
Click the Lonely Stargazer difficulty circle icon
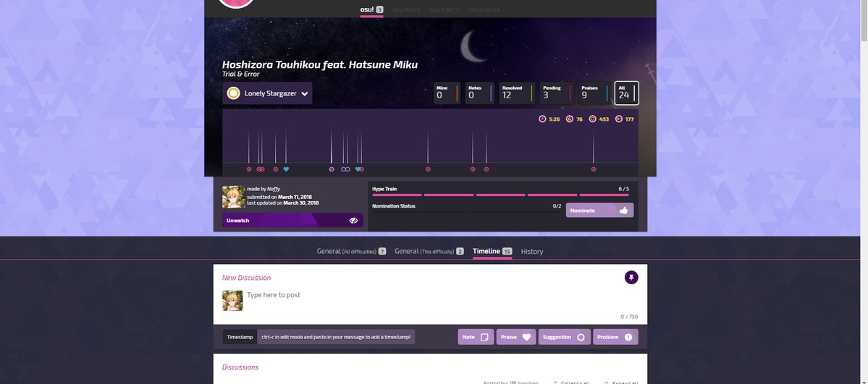pyautogui.click(x=233, y=93)
